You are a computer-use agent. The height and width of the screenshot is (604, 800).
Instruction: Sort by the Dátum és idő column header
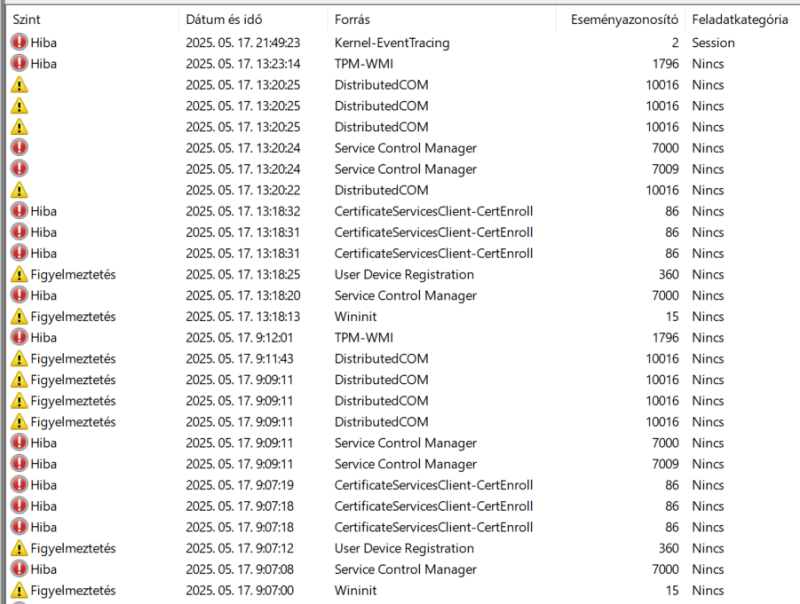[224, 19]
